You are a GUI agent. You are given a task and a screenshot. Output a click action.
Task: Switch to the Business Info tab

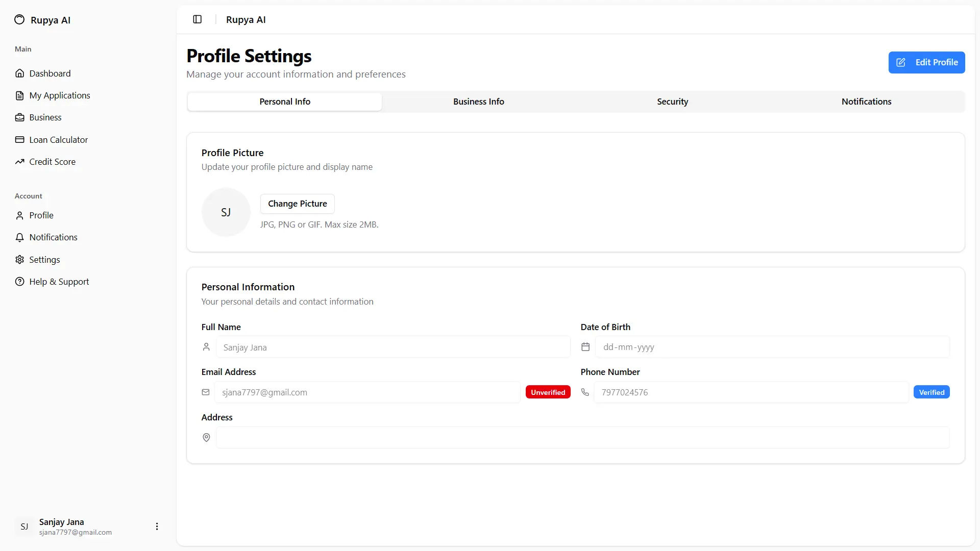pos(478,101)
